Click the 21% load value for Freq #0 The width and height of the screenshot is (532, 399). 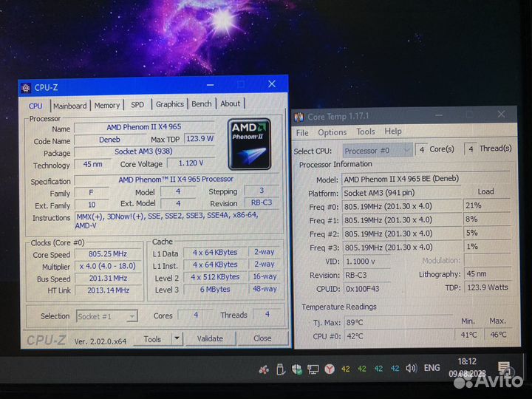coord(487,205)
